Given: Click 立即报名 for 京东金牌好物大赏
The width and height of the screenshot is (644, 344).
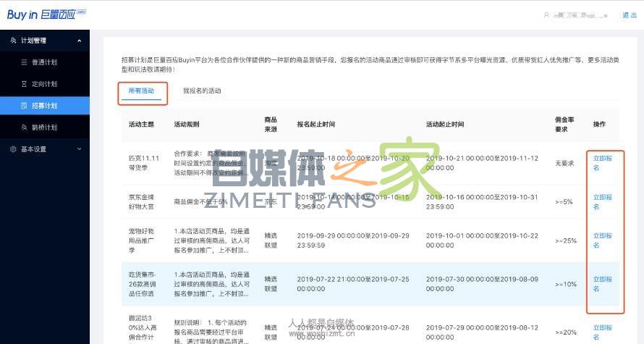Looking at the screenshot, I should click(x=602, y=202).
